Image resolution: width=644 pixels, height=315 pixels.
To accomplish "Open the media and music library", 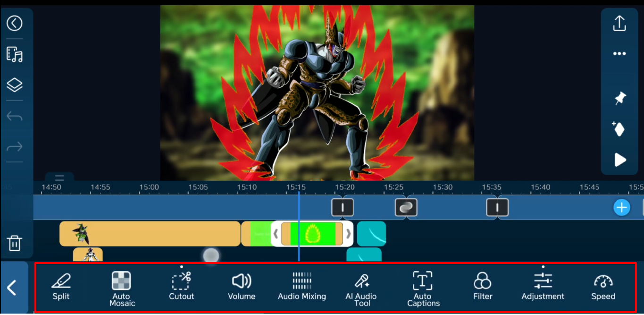I will coord(15,54).
